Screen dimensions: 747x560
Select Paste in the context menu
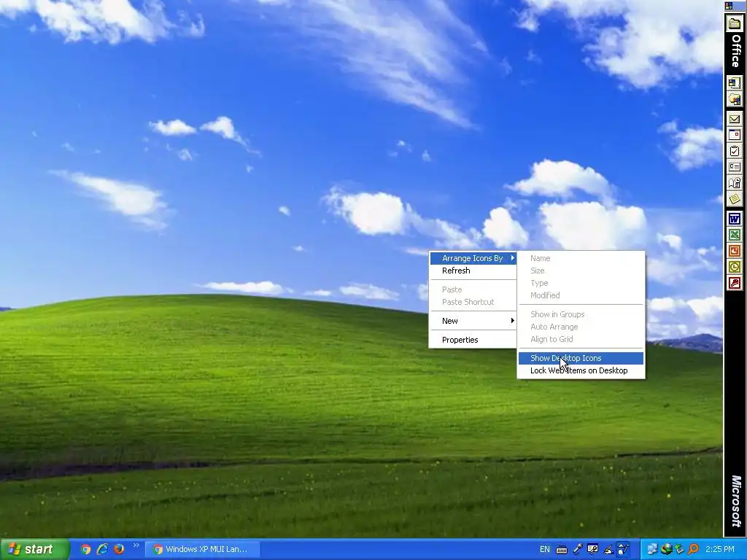tap(473, 289)
